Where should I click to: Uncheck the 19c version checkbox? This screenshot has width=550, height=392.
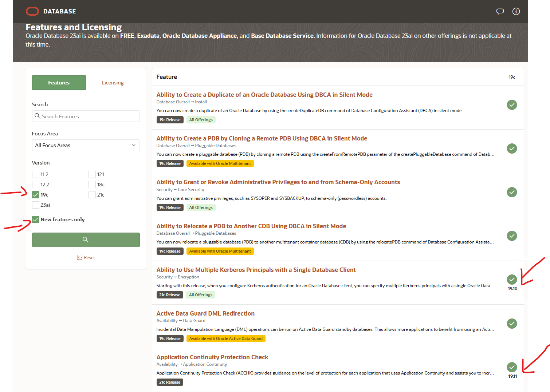tap(36, 195)
